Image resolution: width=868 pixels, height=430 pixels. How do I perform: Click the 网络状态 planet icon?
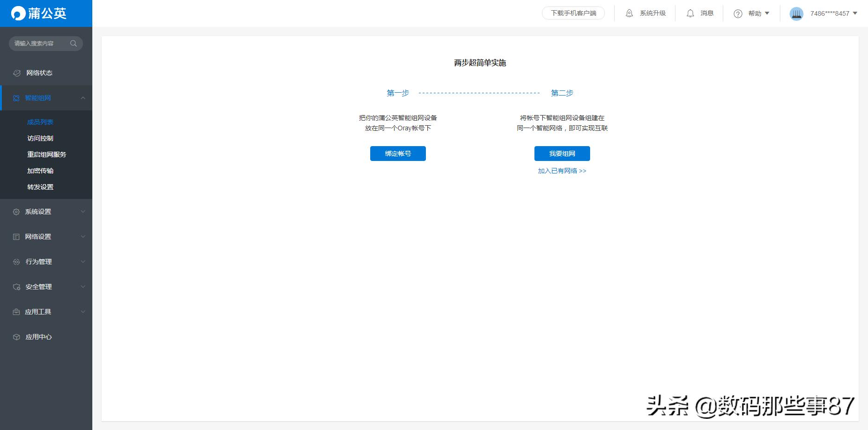tap(17, 73)
